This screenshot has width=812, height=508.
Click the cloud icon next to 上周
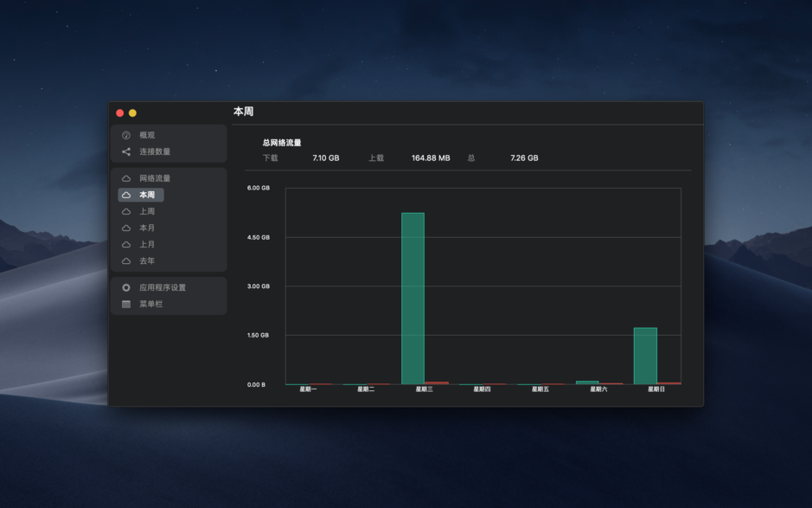pos(125,211)
